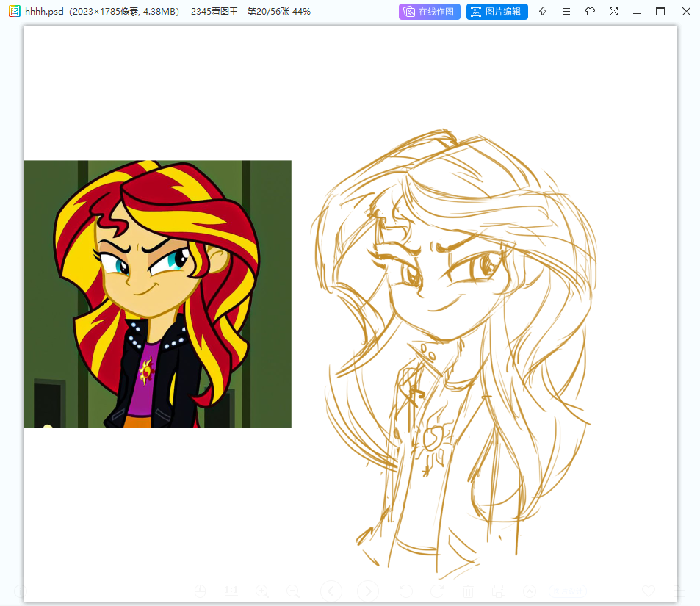This screenshot has height=606, width=700.
Task: Toggle favorite with the heart icon
Action: pyautogui.click(x=649, y=592)
